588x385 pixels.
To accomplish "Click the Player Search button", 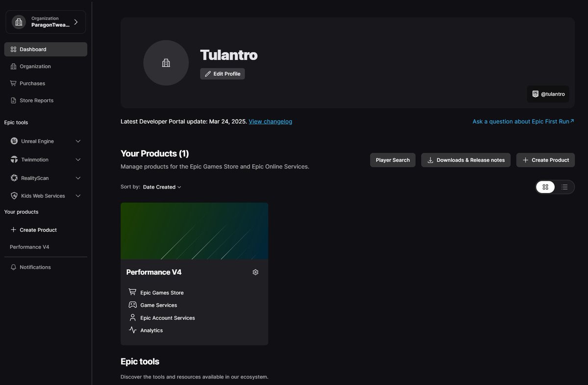I will click(x=393, y=160).
